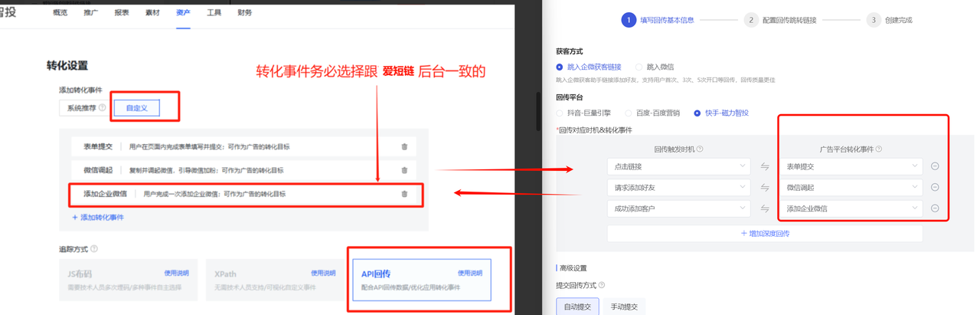The image size is (980, 315).
Task: Click the 自定义 button
Action: tap(137, 108)
